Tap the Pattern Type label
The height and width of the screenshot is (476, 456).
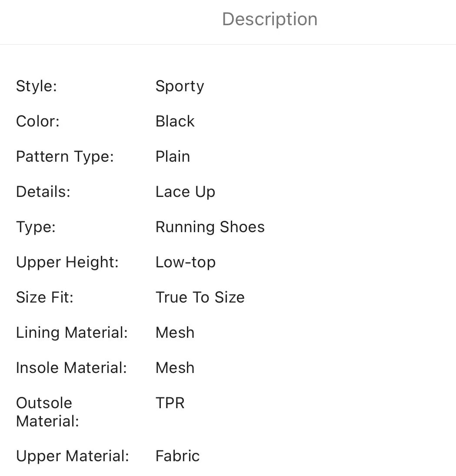pyautogui.click(x=65, y=156)
